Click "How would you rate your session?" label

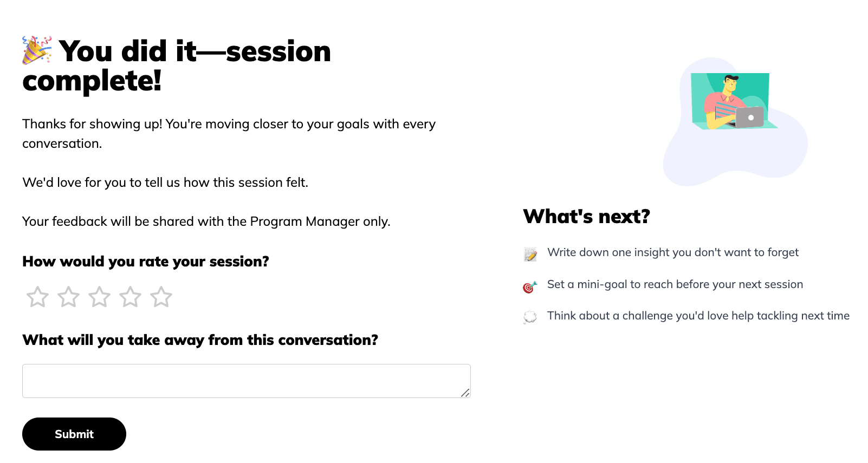(x=146, y=262)
